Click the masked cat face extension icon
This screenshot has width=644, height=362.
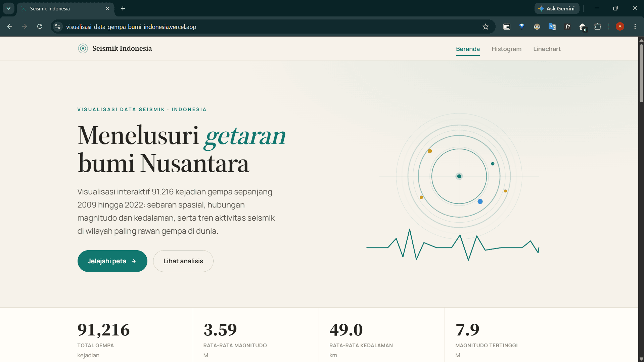click(x=537, y=27)
